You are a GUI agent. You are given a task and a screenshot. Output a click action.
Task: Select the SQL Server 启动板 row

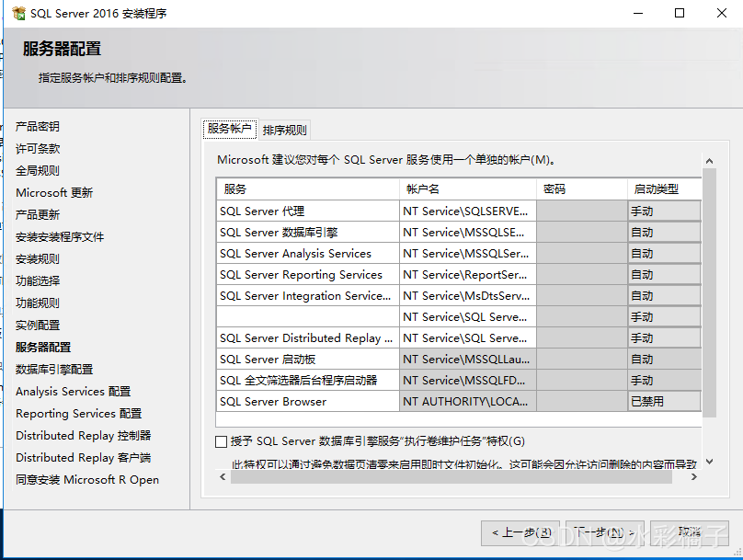click(307, 360)
